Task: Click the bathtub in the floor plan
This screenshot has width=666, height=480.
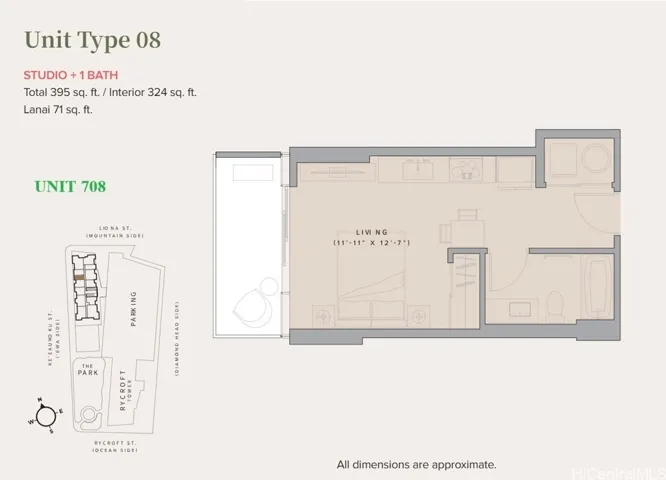Action: coord(598,287)
